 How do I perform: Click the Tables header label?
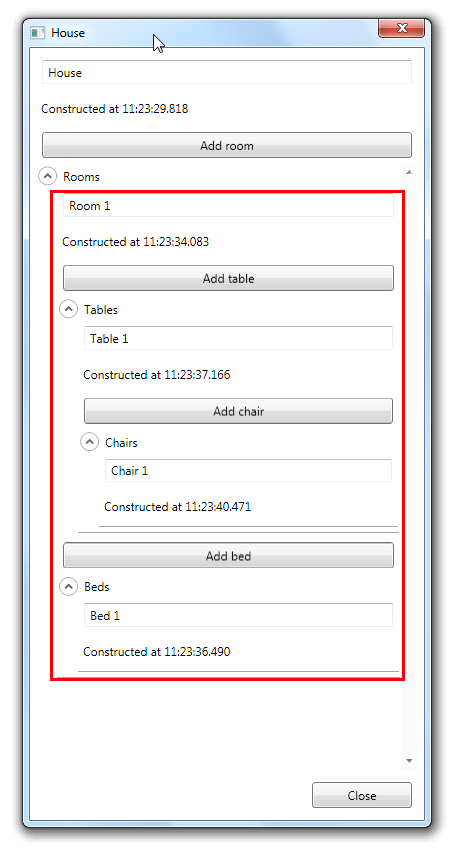coord(101,310)
